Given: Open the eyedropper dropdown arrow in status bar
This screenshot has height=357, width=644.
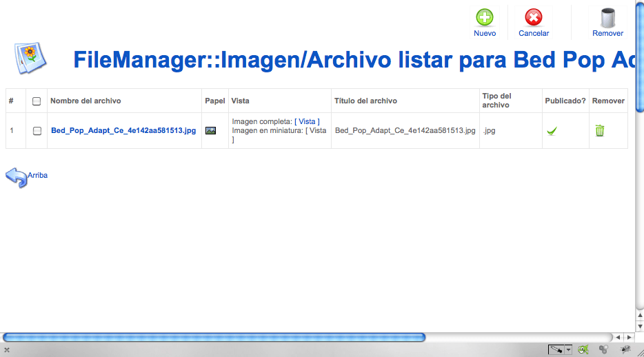Looking at the screenshot, I should pyautogui.click(x=568, y=349).
